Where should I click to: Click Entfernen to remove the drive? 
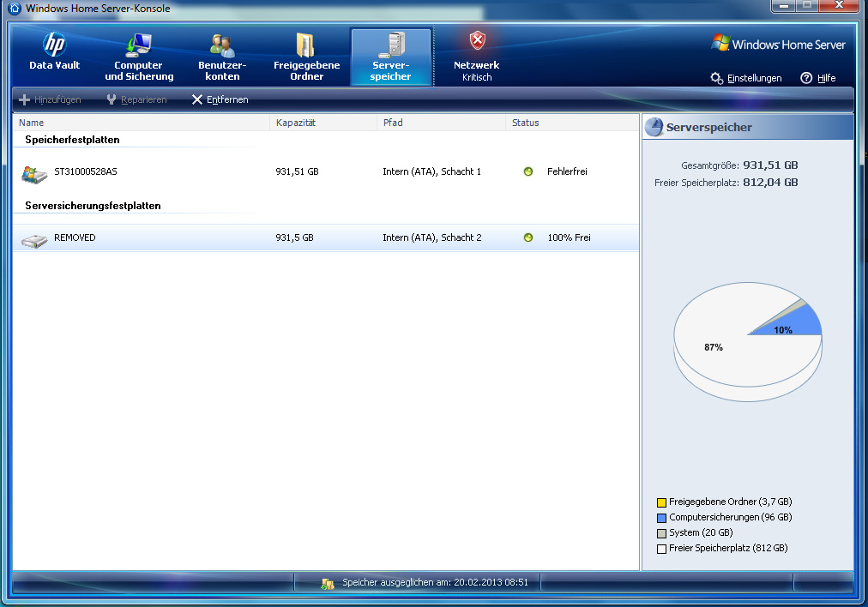pyautogui.click(x=220, y=99)
